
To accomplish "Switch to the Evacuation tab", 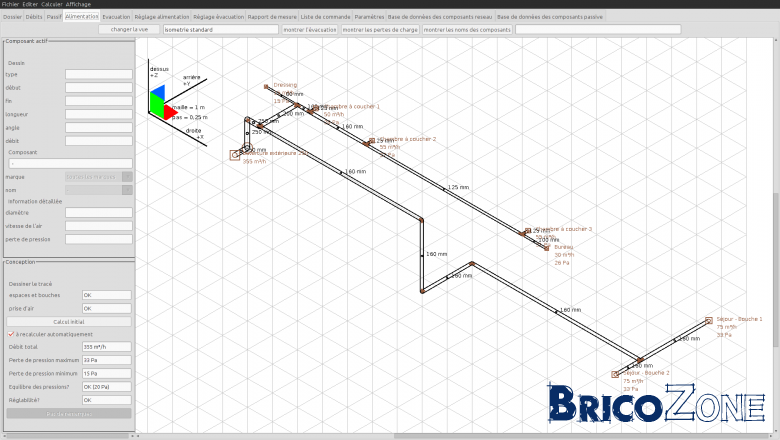I will click(116, 16).
